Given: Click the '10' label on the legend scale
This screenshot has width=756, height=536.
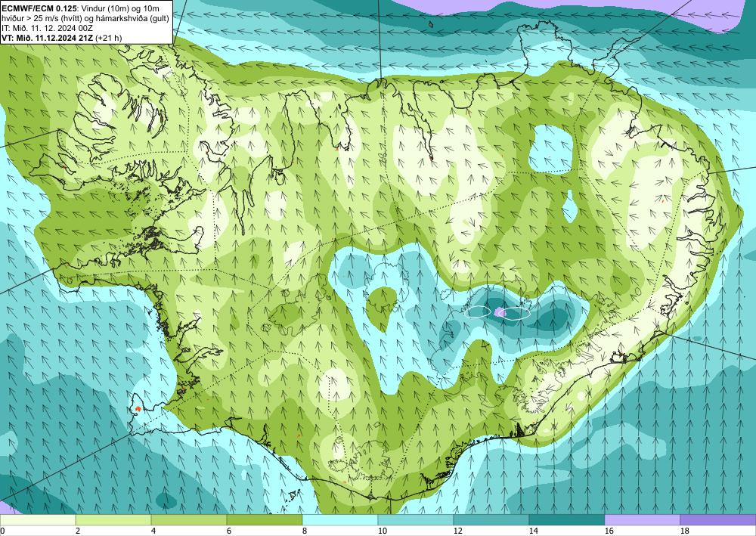Looking at the screenshot, I should 382,531.
